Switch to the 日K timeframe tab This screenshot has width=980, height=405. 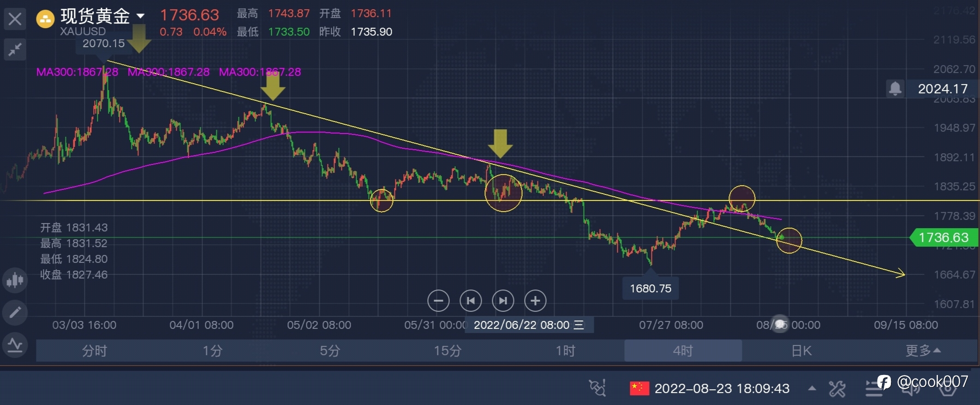point(801,351)
